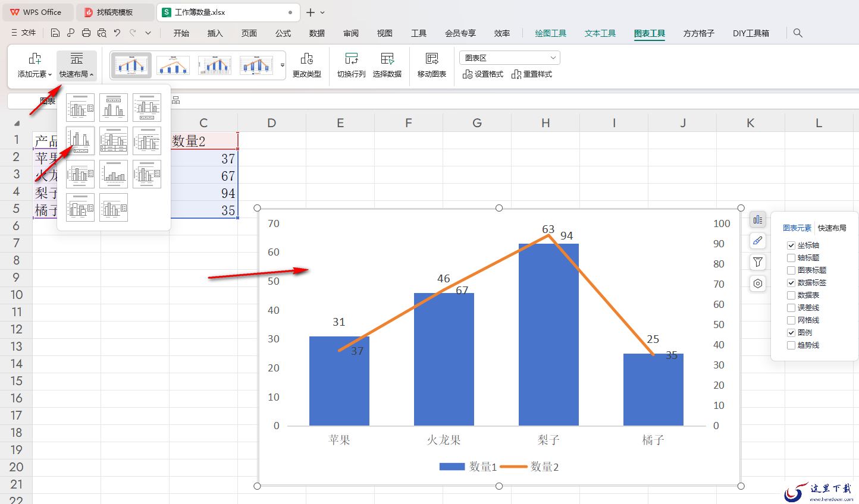Uncheck the Axes (坐标轴) checkbox

pyautogui.click(x=791, y=245)
